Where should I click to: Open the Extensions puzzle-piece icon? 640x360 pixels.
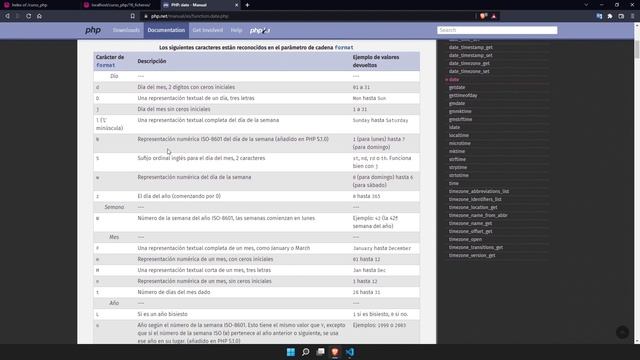(610, 16)
